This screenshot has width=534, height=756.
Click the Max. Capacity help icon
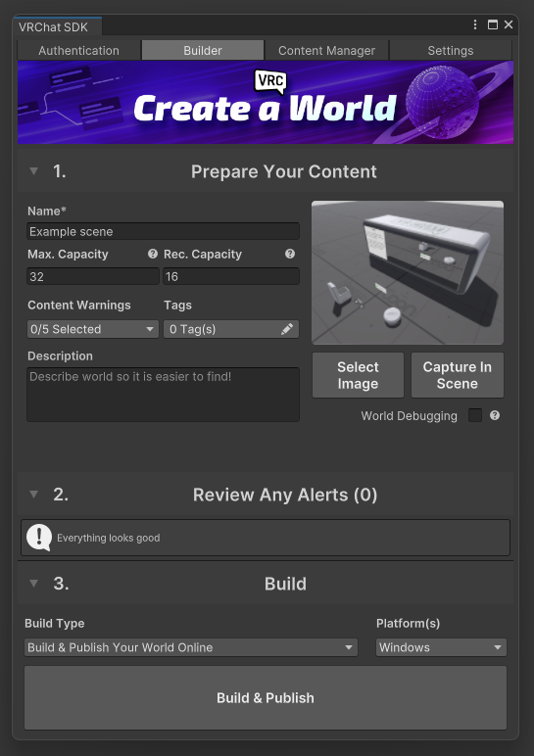(x=153, y=254)
